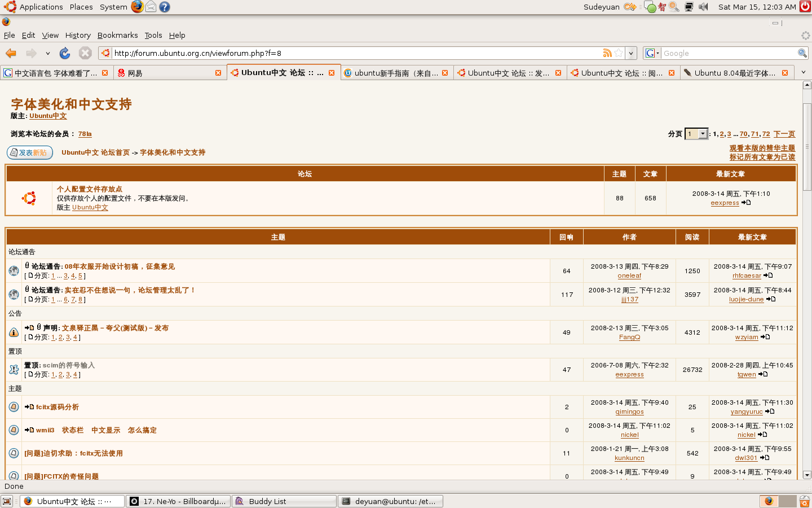
Task: Open the power/quit button in panel
Action: [x=805, y=7]
